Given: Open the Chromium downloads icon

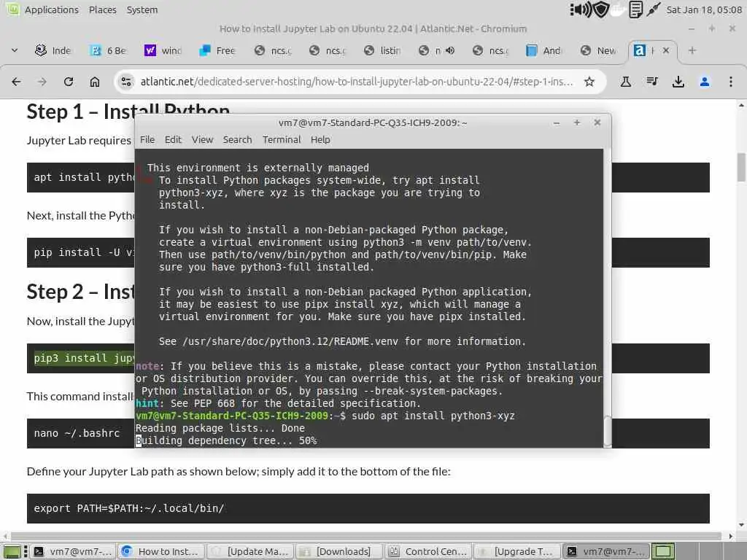Looking at the screenshot, I should (x=678, y=82).
